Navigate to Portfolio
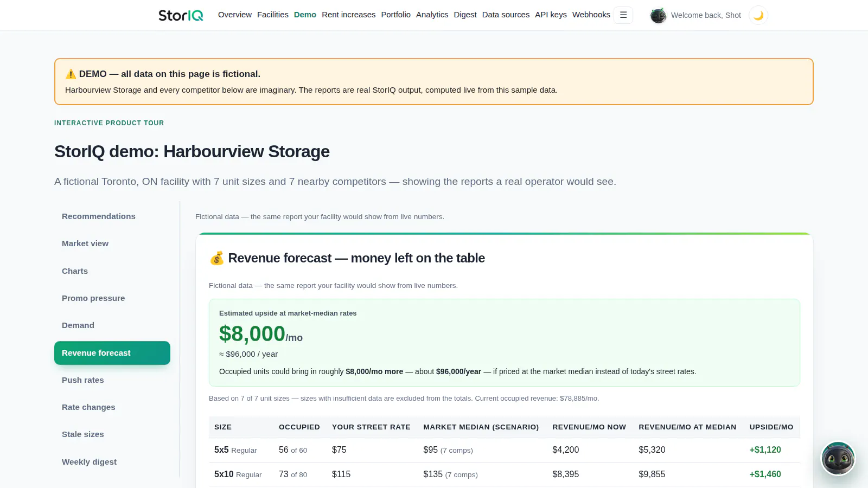The width and height of the screenshot is (868, 488). pyautogui.click(x=396, y=15)
